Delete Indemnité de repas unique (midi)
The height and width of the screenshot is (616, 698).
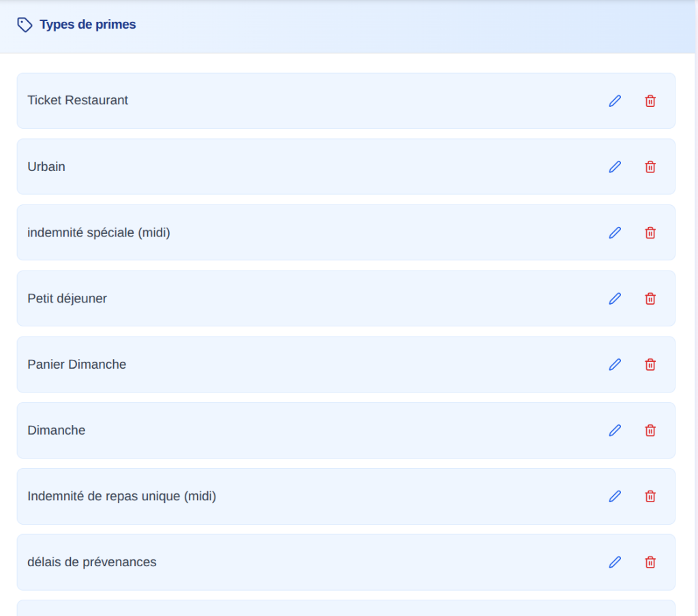(650, 496)
